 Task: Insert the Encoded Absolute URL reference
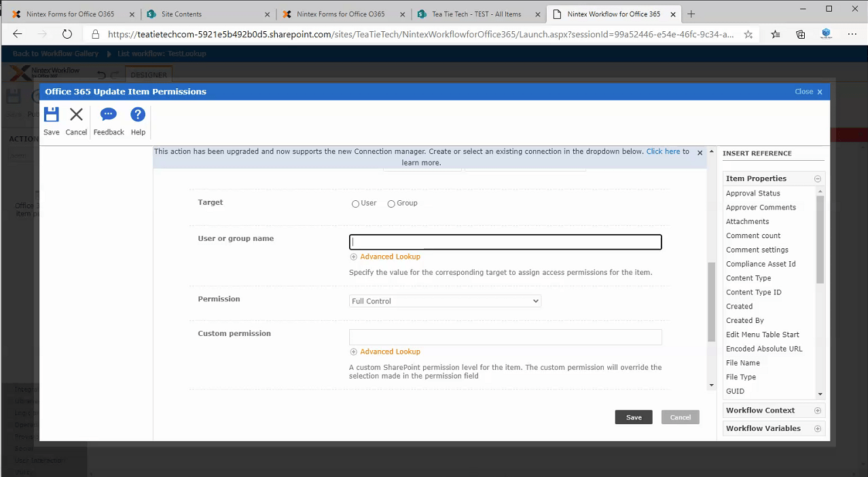[764, 349]
